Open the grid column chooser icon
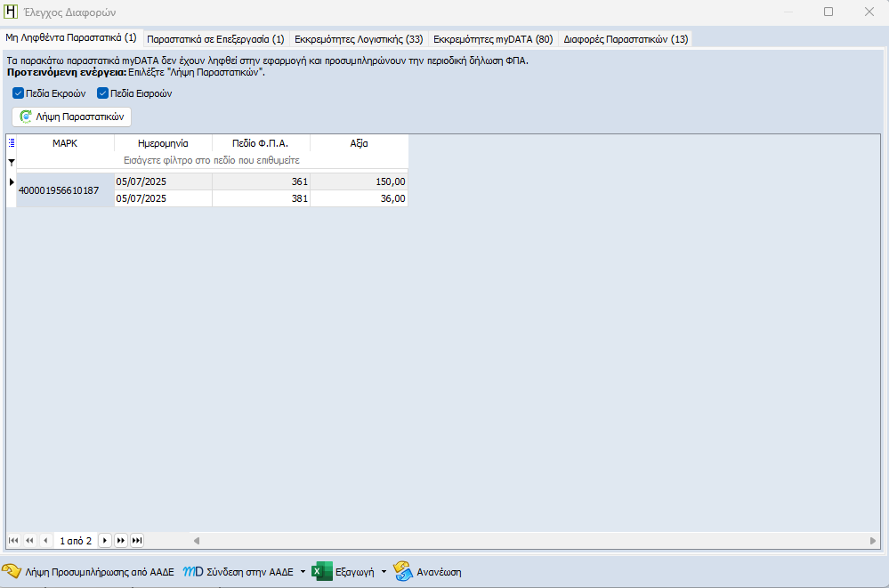This screenshot has height=588, width=889. [x=11, y=143]
